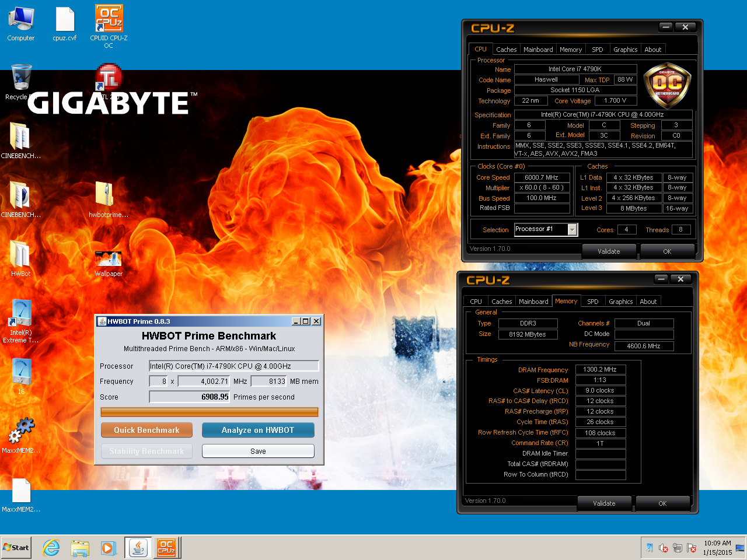Launch Intel(R) Extreme Tuning shortcut
The image size is (747, 560).
coord(21,321)
